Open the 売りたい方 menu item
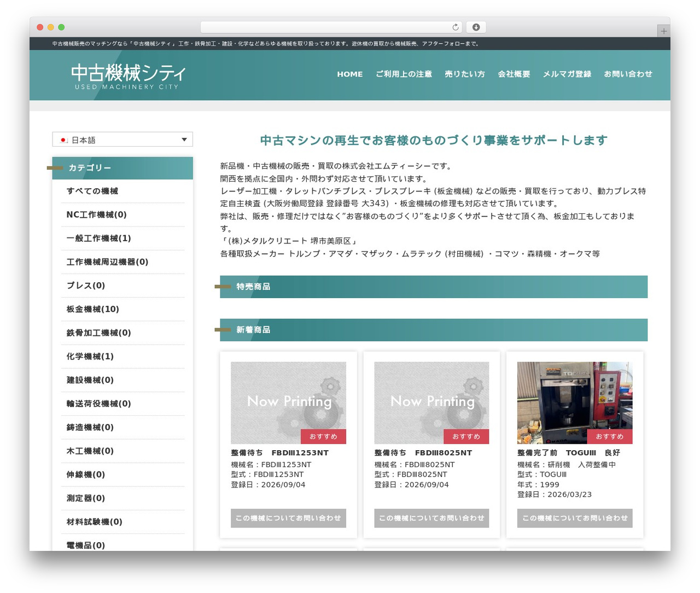This screenshot has width=700, height=593. coord(465,74)
